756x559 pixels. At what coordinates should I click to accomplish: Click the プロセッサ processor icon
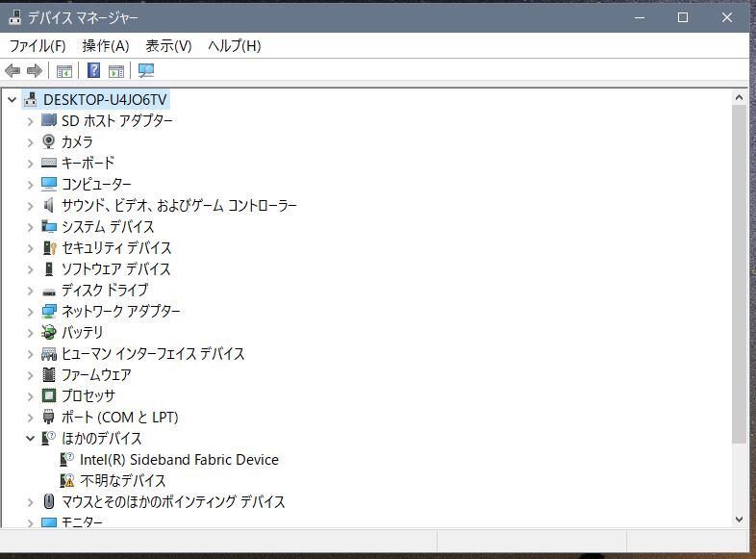click(x=49, y=395)
